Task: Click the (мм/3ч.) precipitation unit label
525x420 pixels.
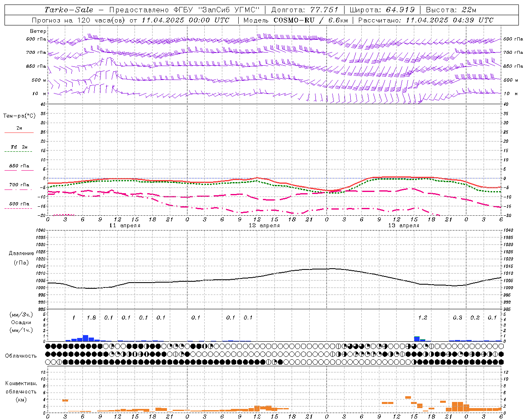Action: [x=21, y=315]
